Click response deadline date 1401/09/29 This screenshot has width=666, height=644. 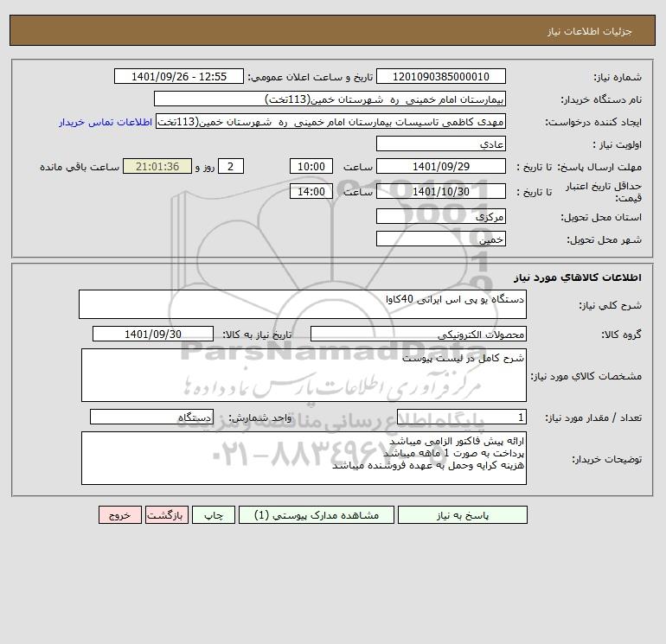tap(441, 167)
